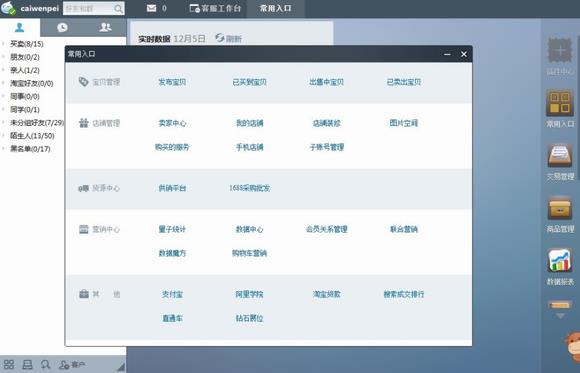Open 交易管理 icon in the right sidebar

click(560, 156)
